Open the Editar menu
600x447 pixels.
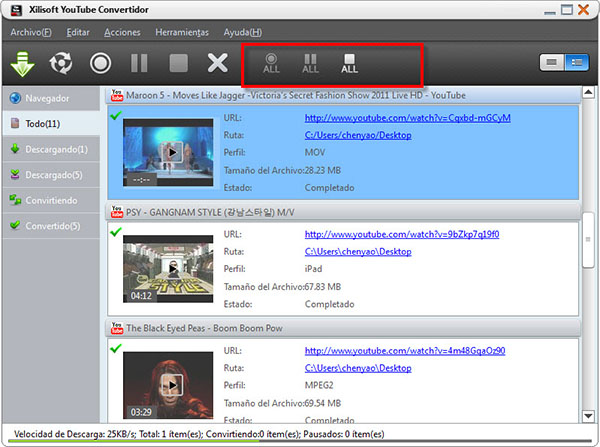click(x=78, y=32)
